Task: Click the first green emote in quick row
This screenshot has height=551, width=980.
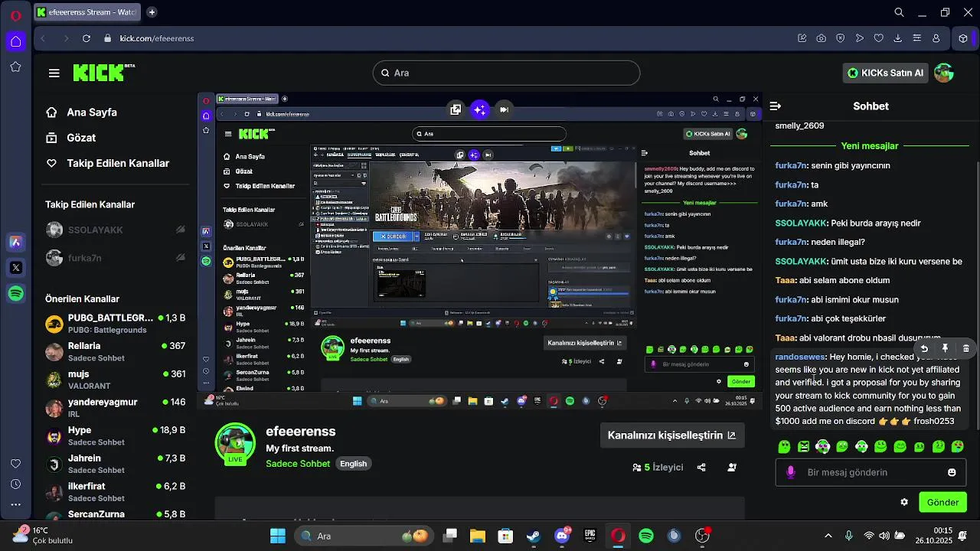Action: 784,446
